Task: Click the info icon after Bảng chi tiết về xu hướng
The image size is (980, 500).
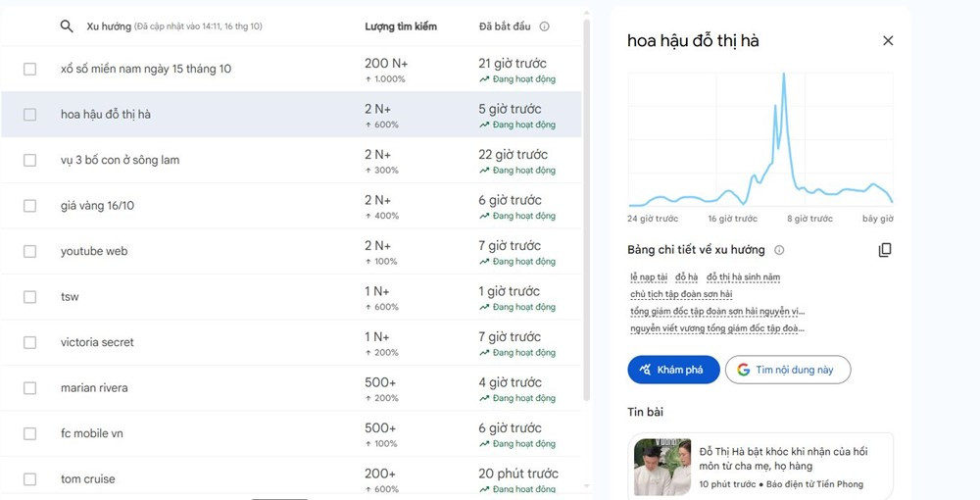Action: pos(779,250)
